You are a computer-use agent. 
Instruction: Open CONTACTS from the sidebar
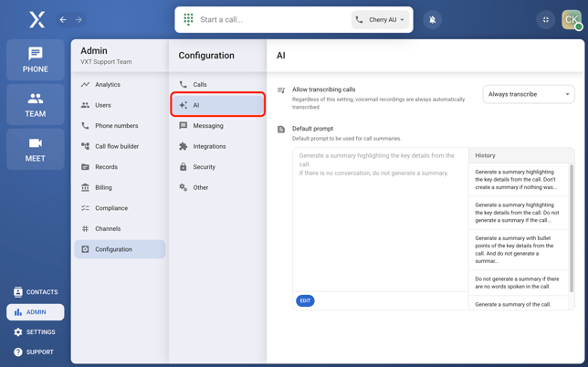coord(36,291)
